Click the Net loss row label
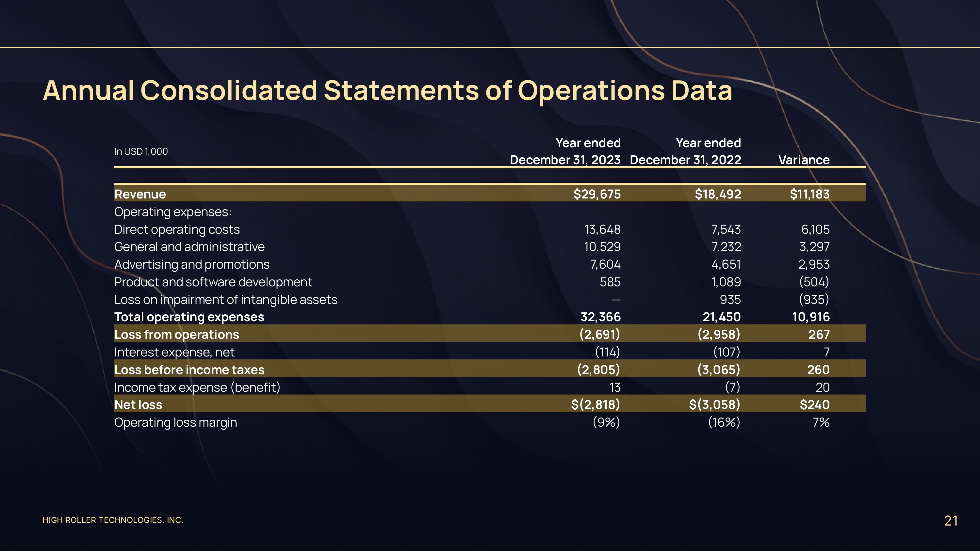The height and width of the screenshot is (551, 980). 138,404
